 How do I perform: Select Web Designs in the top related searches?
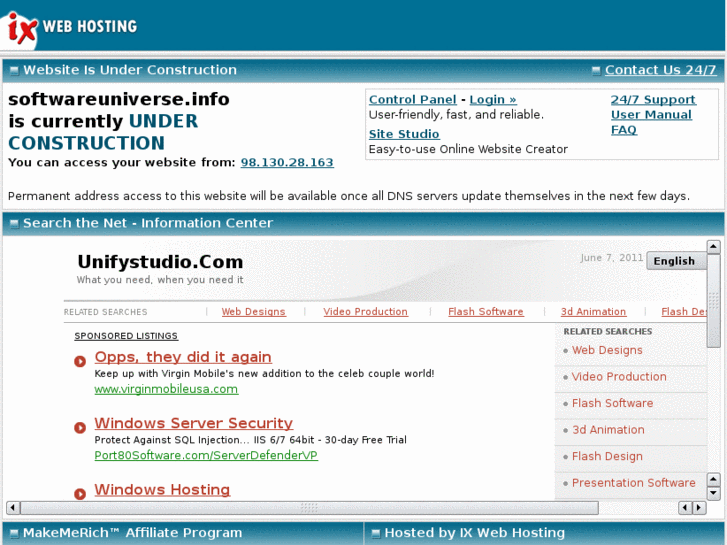tap(253, 312)
